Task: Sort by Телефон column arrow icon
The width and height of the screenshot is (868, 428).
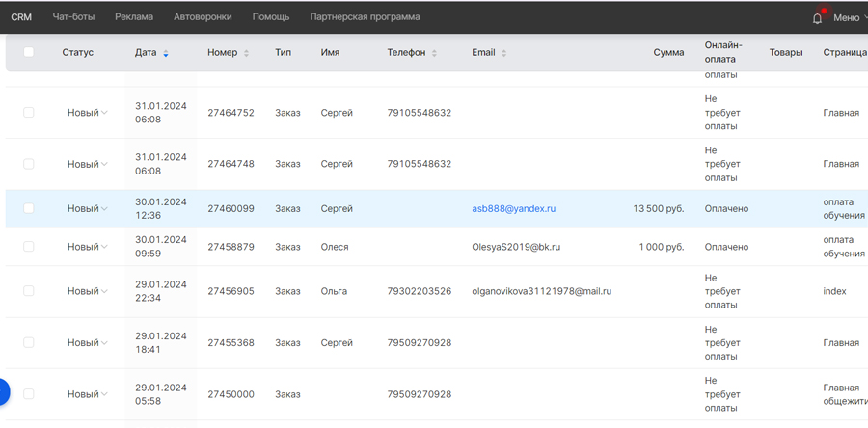Action: coord(434,53)
